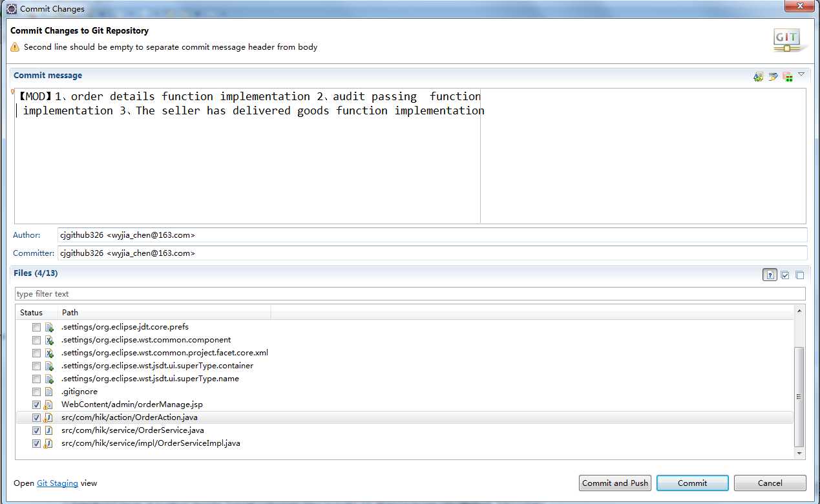Check the .gitignore file checkbox
Screen dimensions: 820x504
(37, 392)
